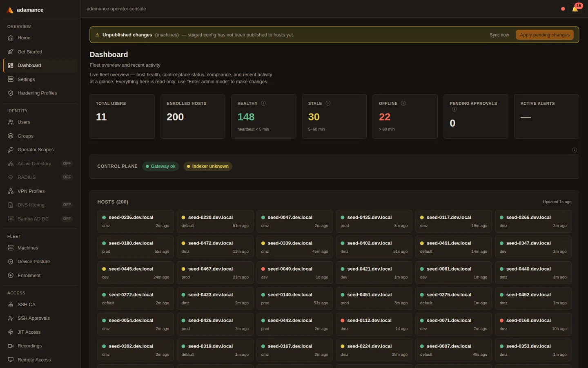
Task: Select host seed-0353.dev.local
Action: 533,350
